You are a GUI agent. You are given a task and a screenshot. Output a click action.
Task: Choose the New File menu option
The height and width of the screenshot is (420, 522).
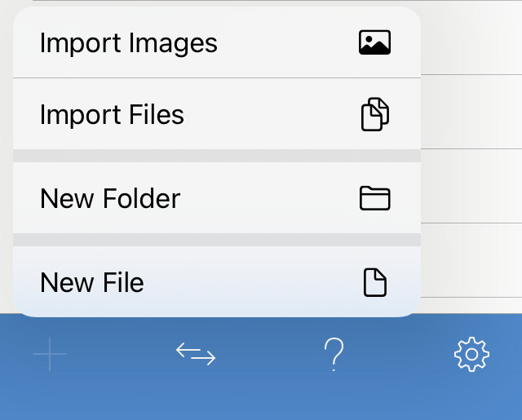point(217,282)
